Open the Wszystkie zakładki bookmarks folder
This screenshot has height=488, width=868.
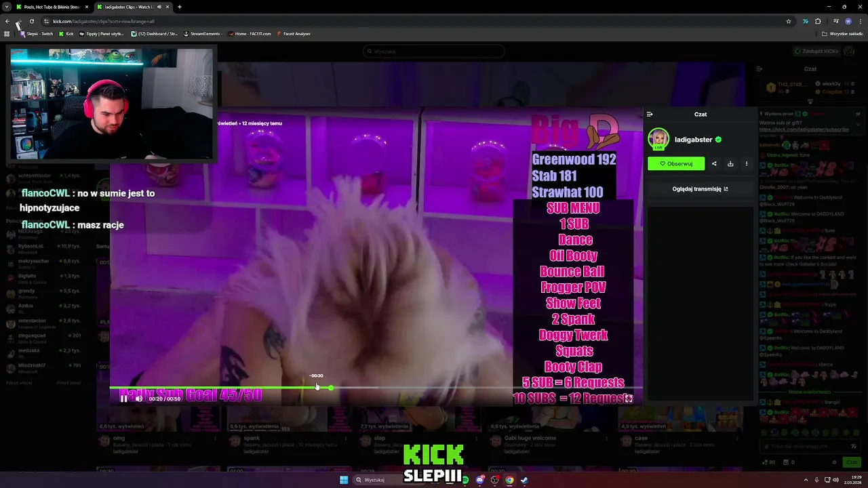(x=843, y=33)
